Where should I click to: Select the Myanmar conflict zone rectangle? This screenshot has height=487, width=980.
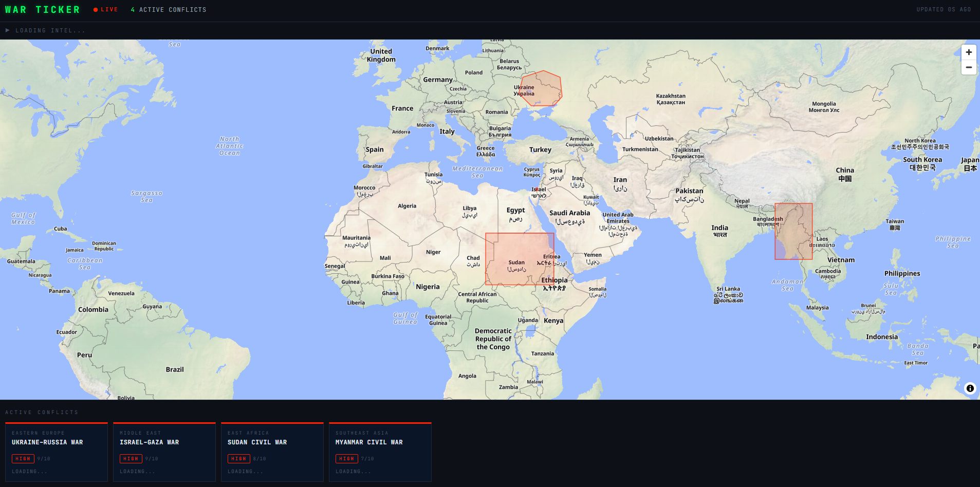[793, 231]
